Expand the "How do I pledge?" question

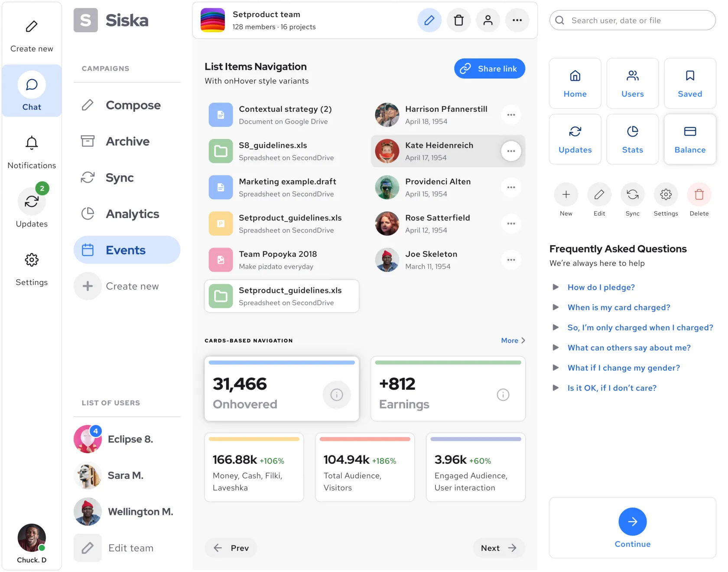(601, 287)
